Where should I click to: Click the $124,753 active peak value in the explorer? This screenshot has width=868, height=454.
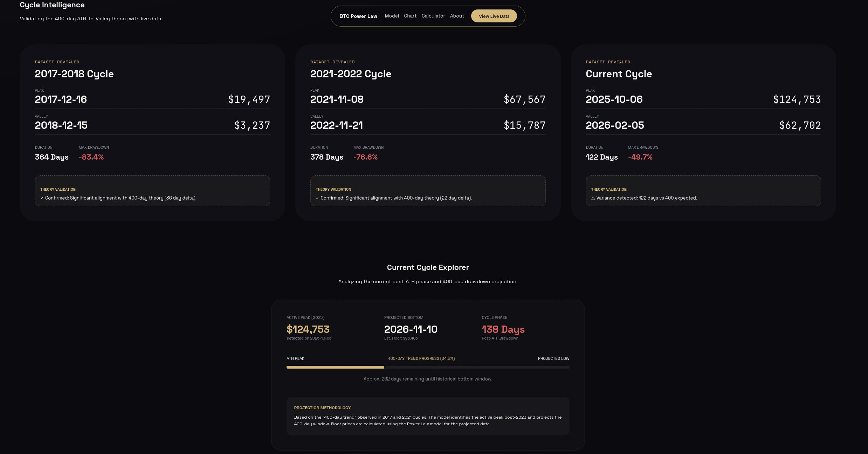(x=308, y=329)
